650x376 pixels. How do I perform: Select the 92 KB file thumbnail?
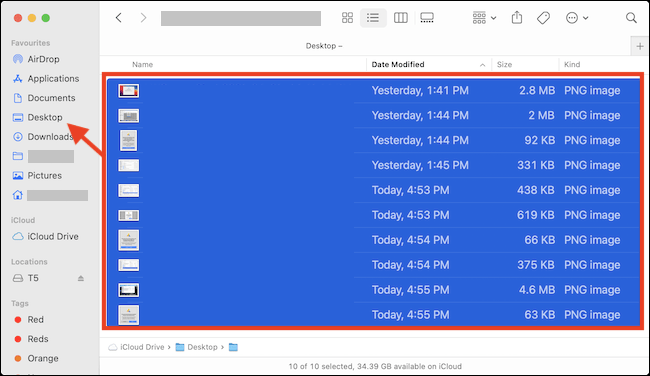[129, 141]
